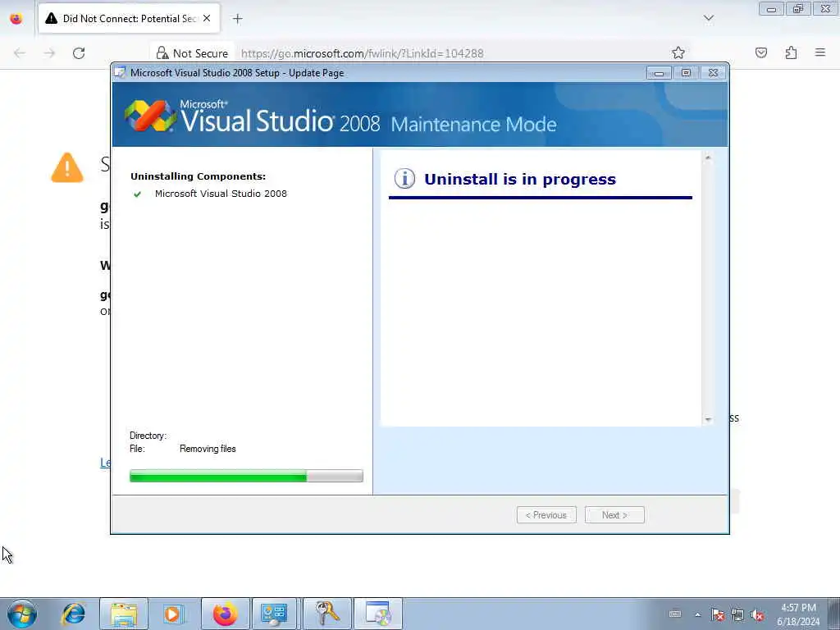
Task: Open a new Firefox tab
Action: [x=237, y=19]
